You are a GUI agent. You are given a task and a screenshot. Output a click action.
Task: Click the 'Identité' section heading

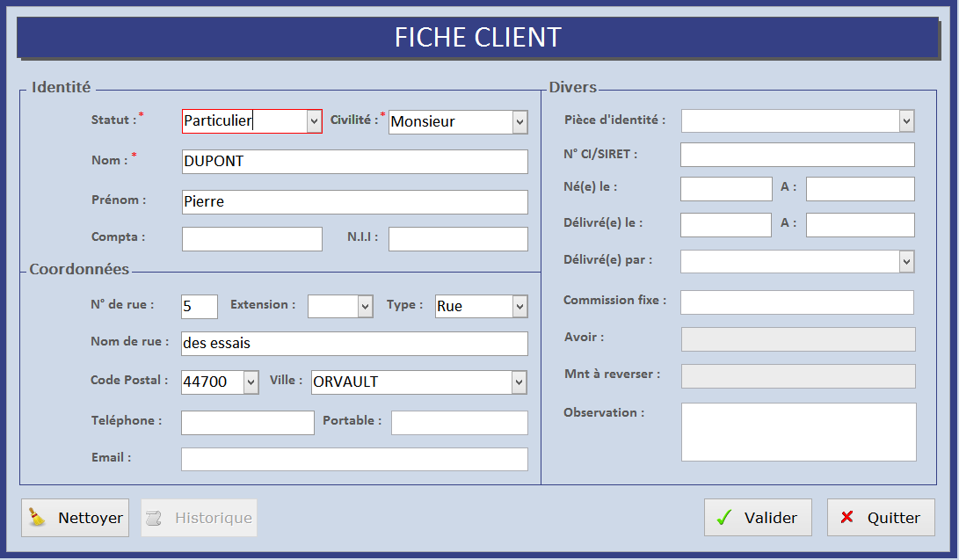coord(62,87)
